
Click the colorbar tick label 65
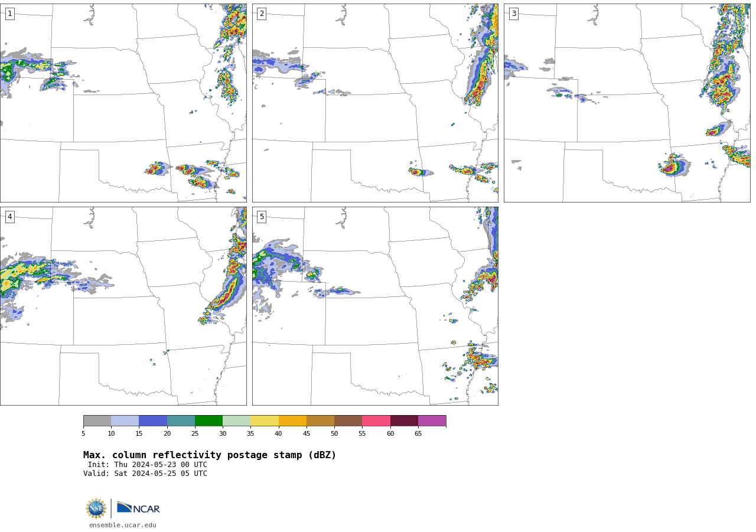418,434
